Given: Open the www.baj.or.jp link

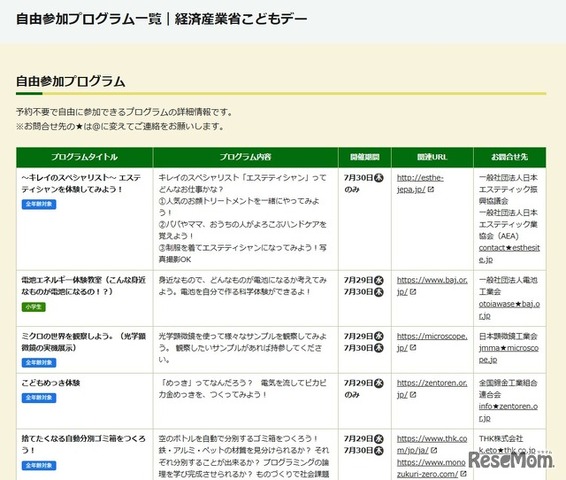Looking at the screenshot, I should [432, 286].
